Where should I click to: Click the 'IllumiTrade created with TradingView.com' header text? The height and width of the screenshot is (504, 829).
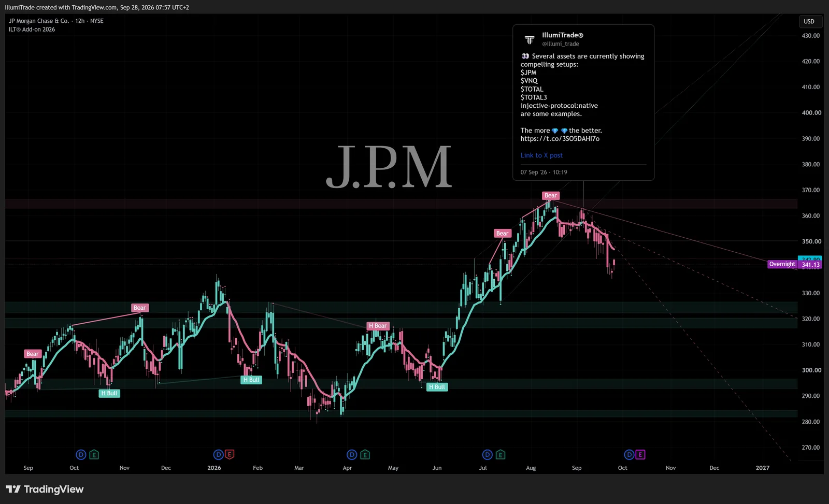click(x=61, y=7)
